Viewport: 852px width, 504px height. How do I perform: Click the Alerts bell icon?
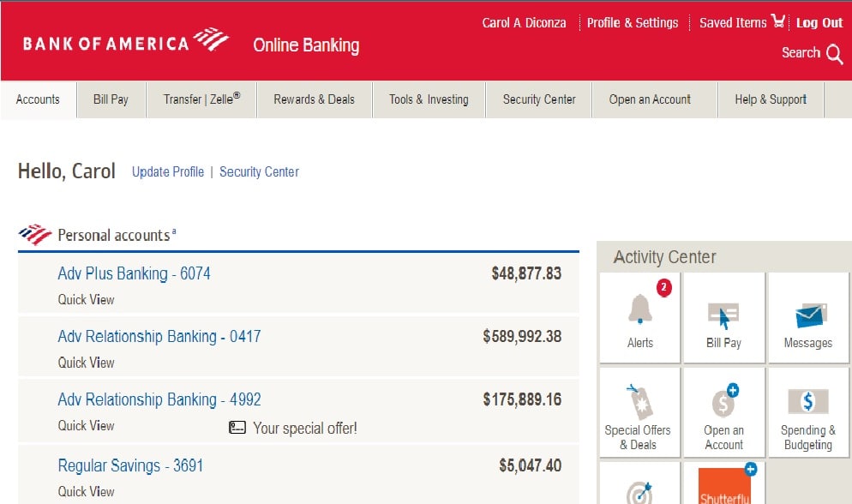tap(639, 309)
